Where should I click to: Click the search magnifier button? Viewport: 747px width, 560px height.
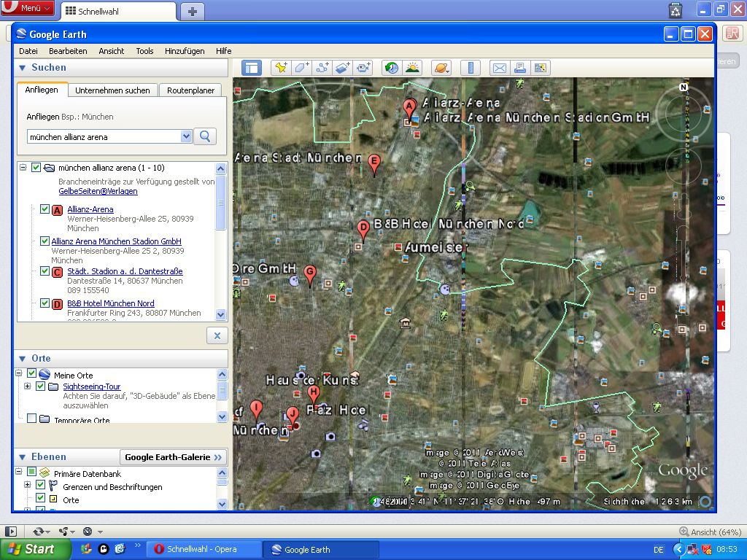tap(205, 136)
